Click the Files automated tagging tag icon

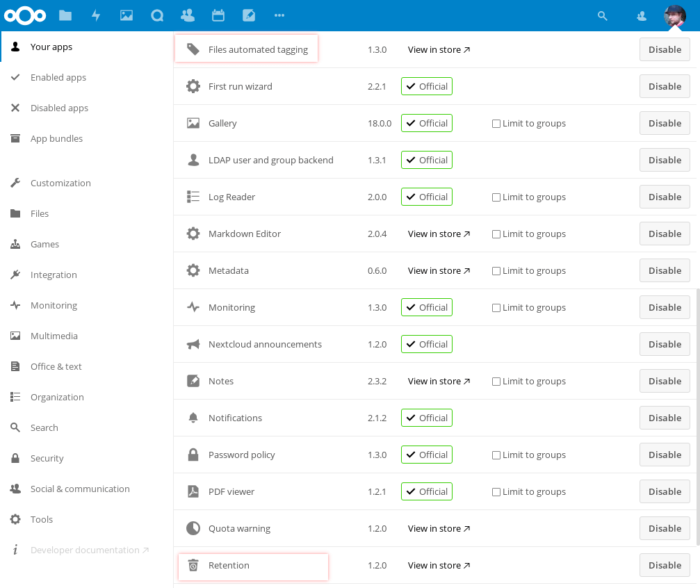pos(193,49)
